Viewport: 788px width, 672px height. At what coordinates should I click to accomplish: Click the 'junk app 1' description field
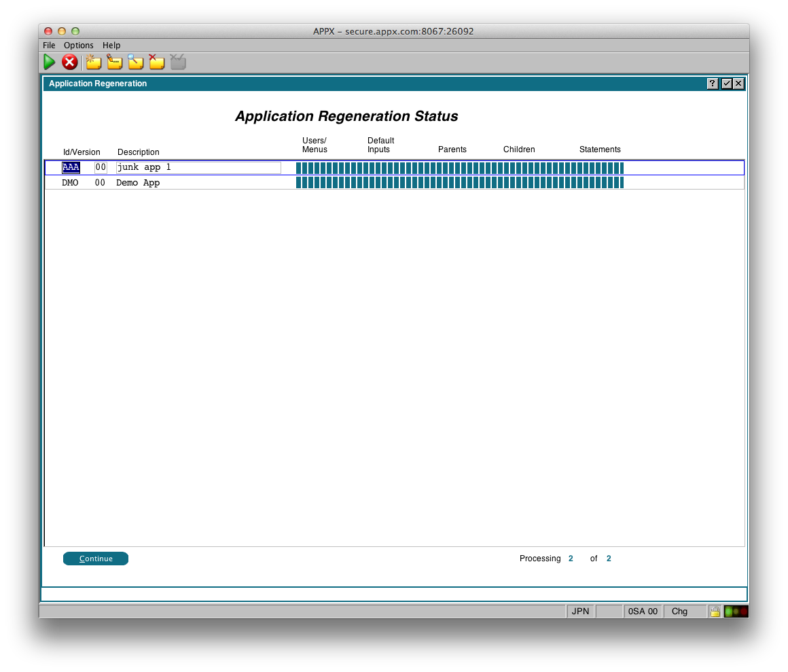tap(198, 168)
